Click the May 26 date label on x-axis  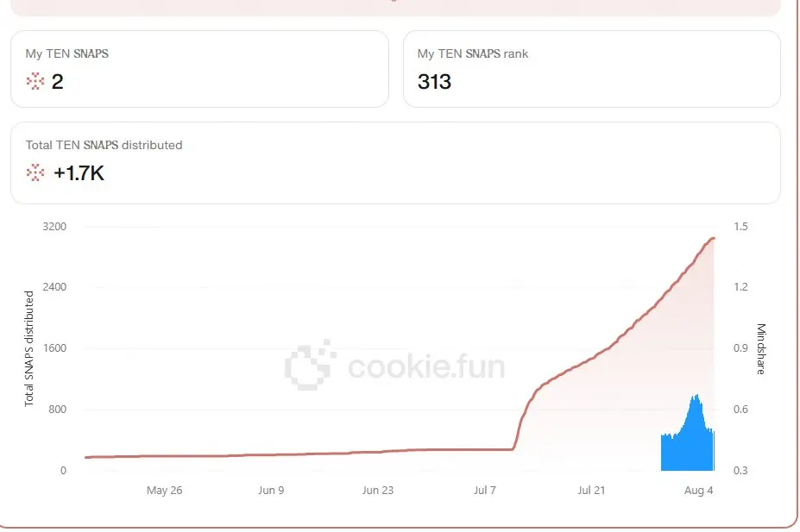click(x=164, y=491)
